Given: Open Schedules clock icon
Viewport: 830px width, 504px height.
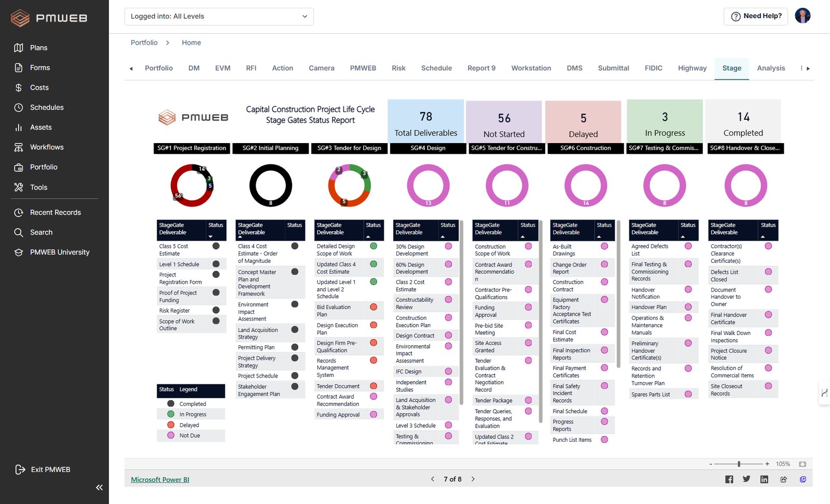Looking at the screenshot, I should (x=19, y=107).
